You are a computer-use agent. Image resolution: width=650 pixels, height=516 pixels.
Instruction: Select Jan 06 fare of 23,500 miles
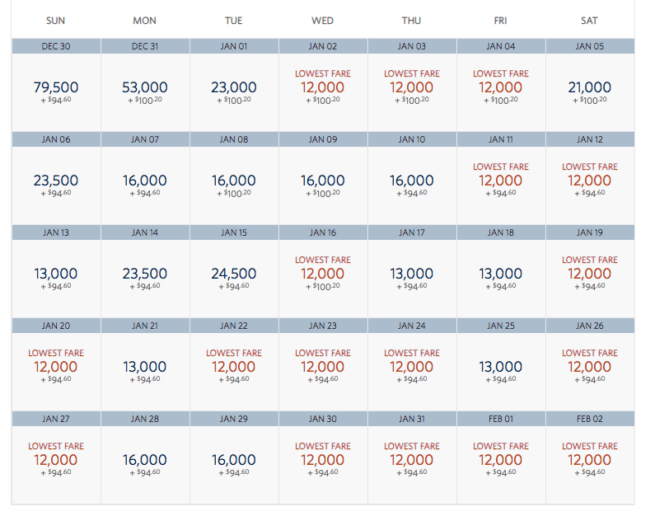56,185
